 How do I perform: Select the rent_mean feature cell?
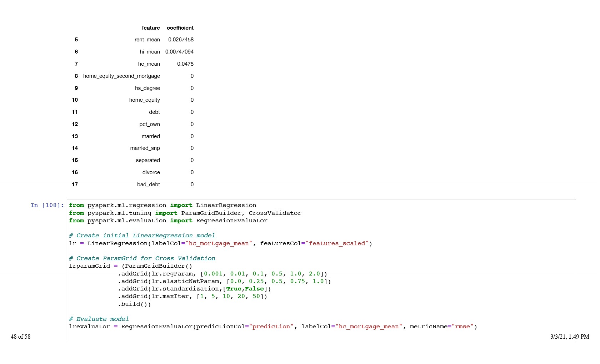click(147, 40)
